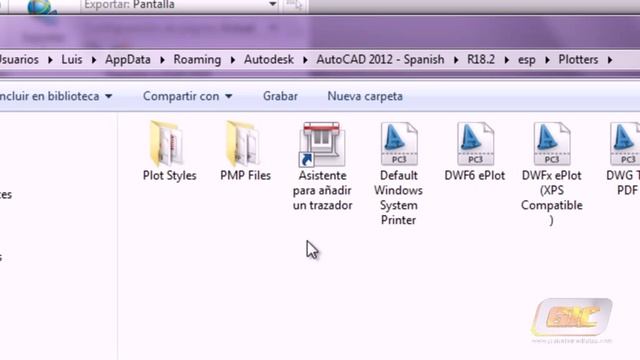This screenshot has height=360, width=640.
Task: Navigate to Usuarios in the address bar
Action: click(x=19, y=60)
